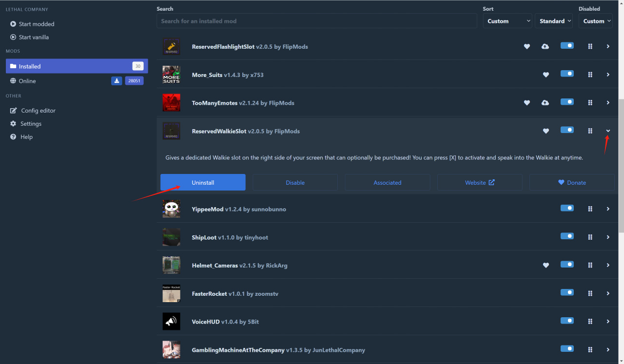Open the Sort Custom dropdown
This screenshot has width=624, height=364.
coord(507,21)
